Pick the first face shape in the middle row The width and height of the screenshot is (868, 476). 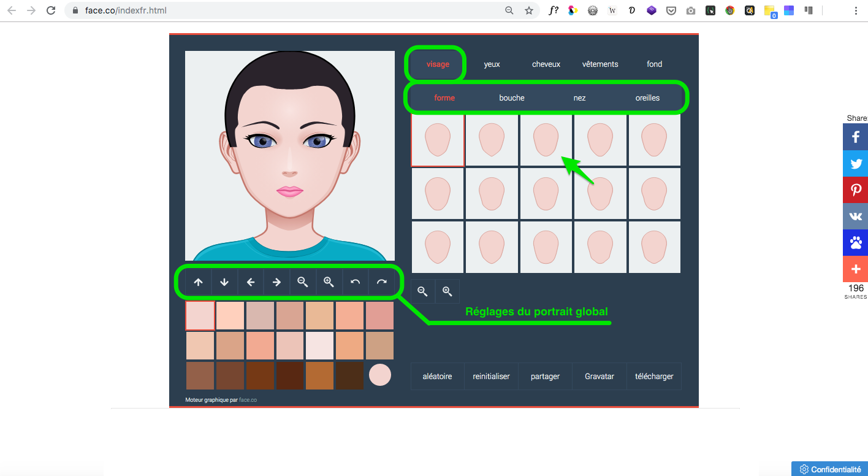click(438, 194)
